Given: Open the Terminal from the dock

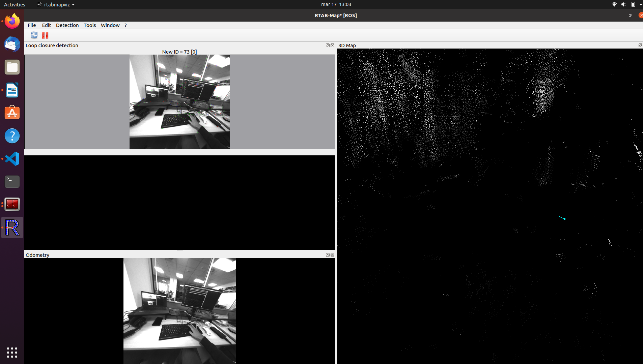Looking at the screenshot, I should pyautogui.click(x=12, y=182).
